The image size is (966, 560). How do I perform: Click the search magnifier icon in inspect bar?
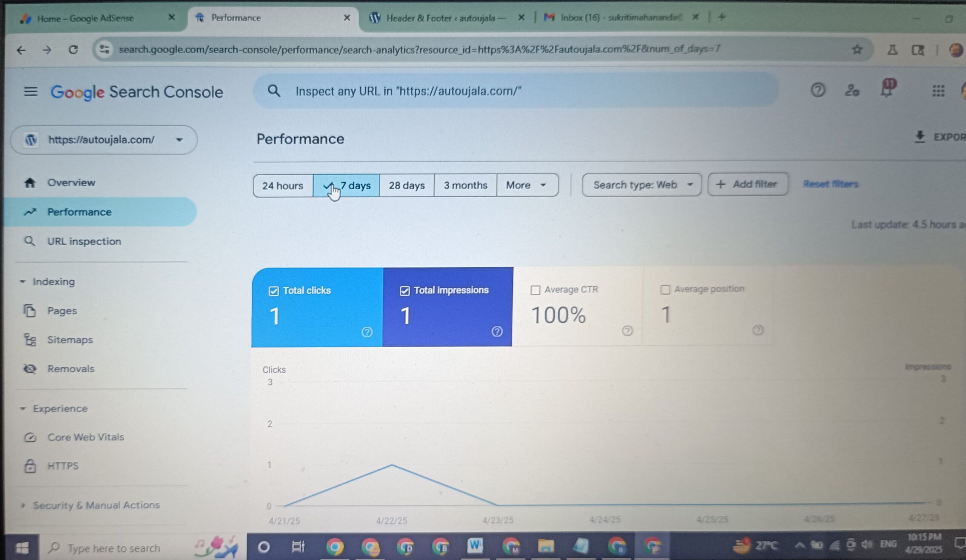(x=274, y=91)
